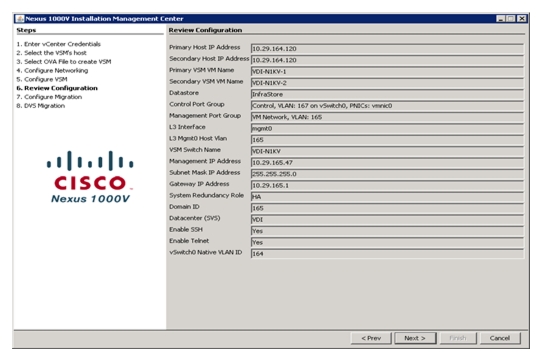The height and width of the screenshot is (362, 543).
Task: Proceed with the Next button
Action: [x=415, y=338]
